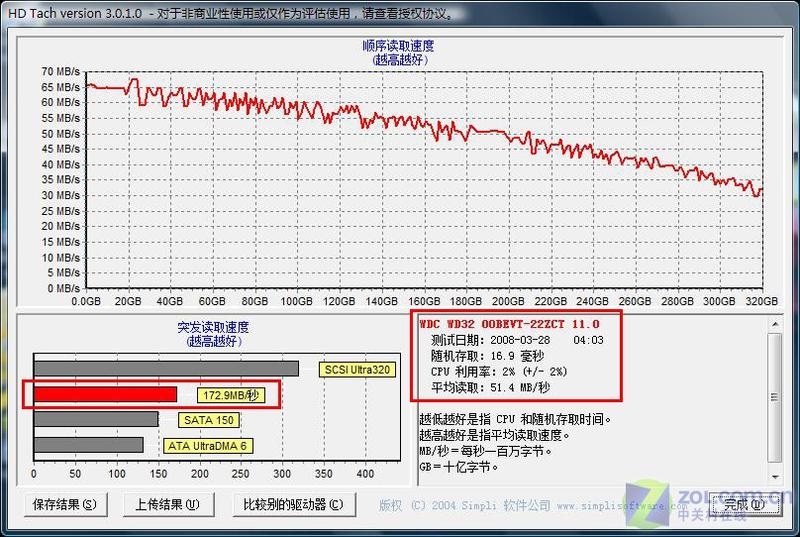Click the 320GB axis label
The width and height of the screenshot is (800, 537).
(x=761, y=301)
